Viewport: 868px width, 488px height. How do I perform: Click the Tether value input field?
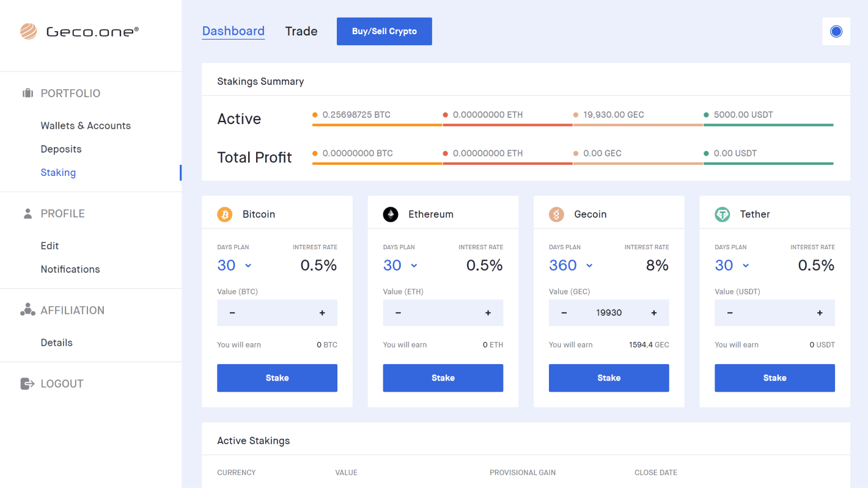pyautogui.click(x=774, y=313)
